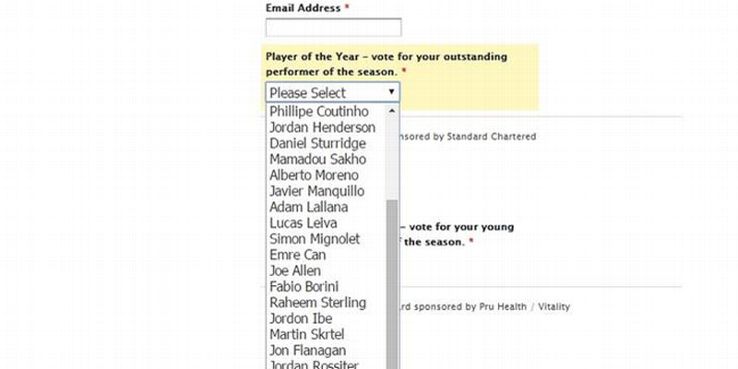
Task: Click the Email Address input field
Action: [x=333, y=27]
